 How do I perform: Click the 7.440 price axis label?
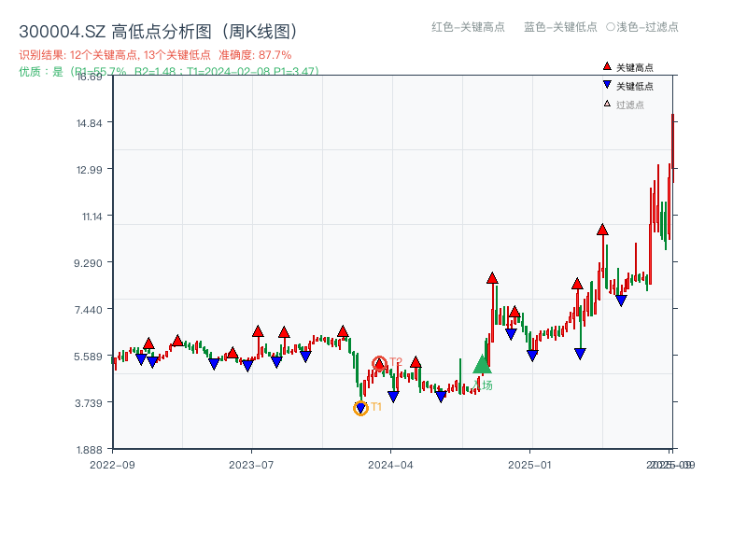[x=88, y=310]
